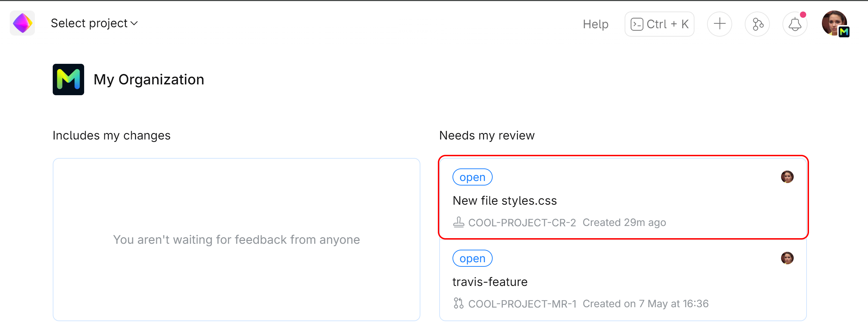Image resolution: width=868 pixels, height=325 pixels.
Task: Open the My Organization title link
Action: (x=149, y=80)
